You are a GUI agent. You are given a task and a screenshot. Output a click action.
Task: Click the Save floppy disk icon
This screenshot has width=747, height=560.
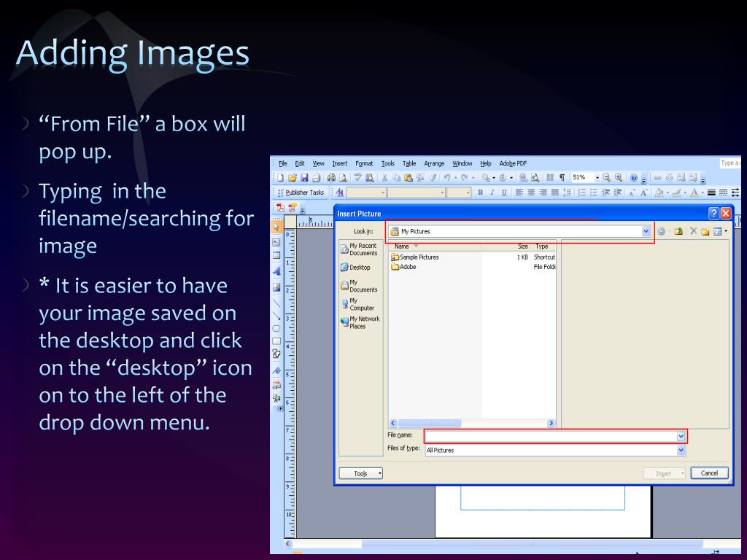(x=304, y=178)
